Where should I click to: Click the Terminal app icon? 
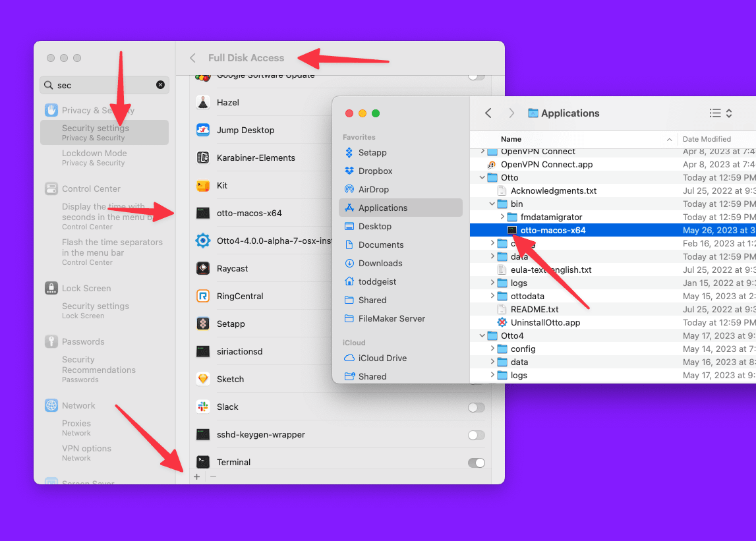pos(202,462)
